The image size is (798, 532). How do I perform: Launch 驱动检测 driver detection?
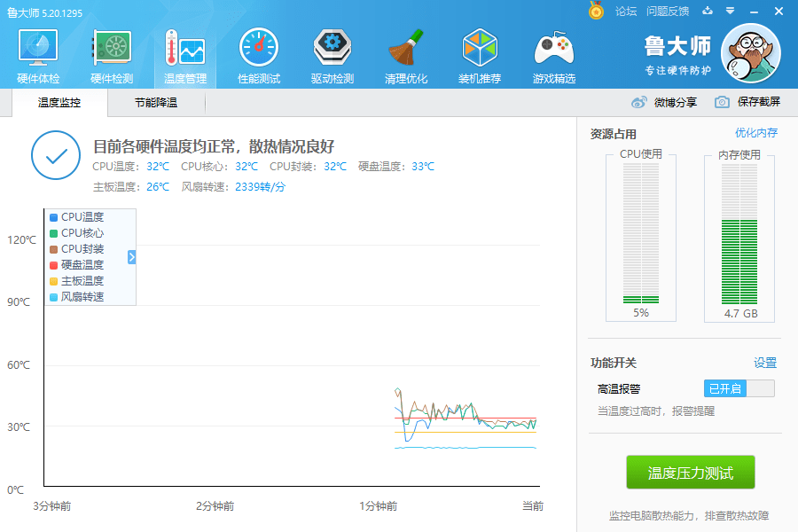coord(332,53)
